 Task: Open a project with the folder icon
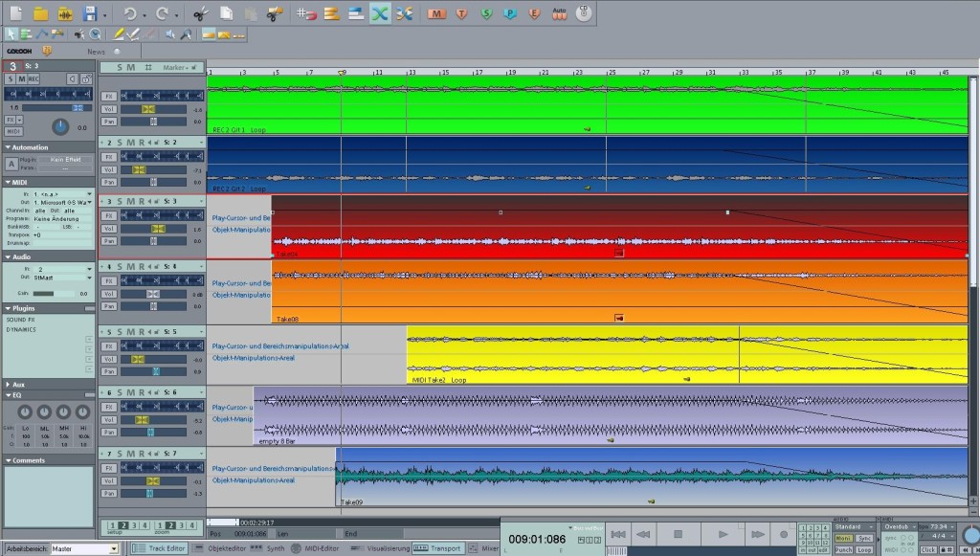click(40, 13)
